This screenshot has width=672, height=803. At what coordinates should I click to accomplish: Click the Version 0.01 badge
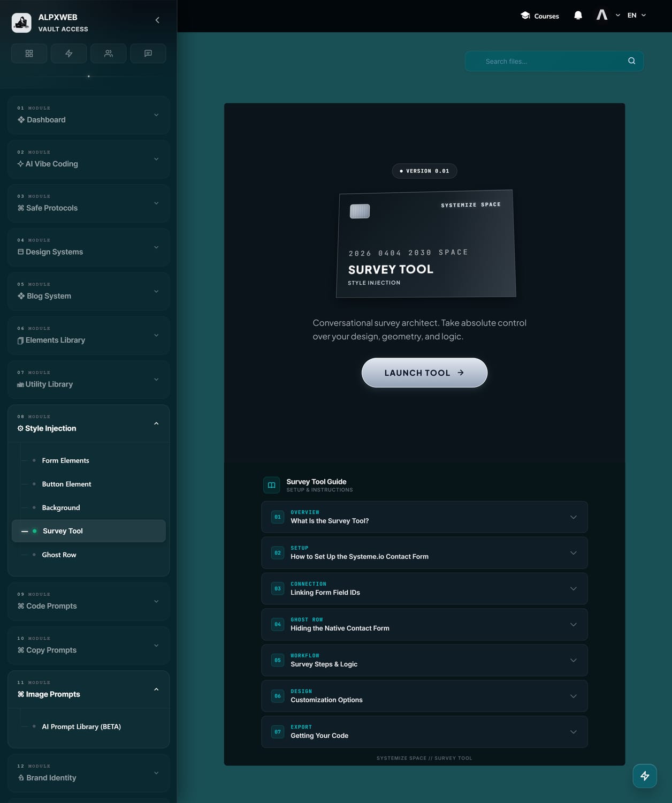(x=424, y=171)
